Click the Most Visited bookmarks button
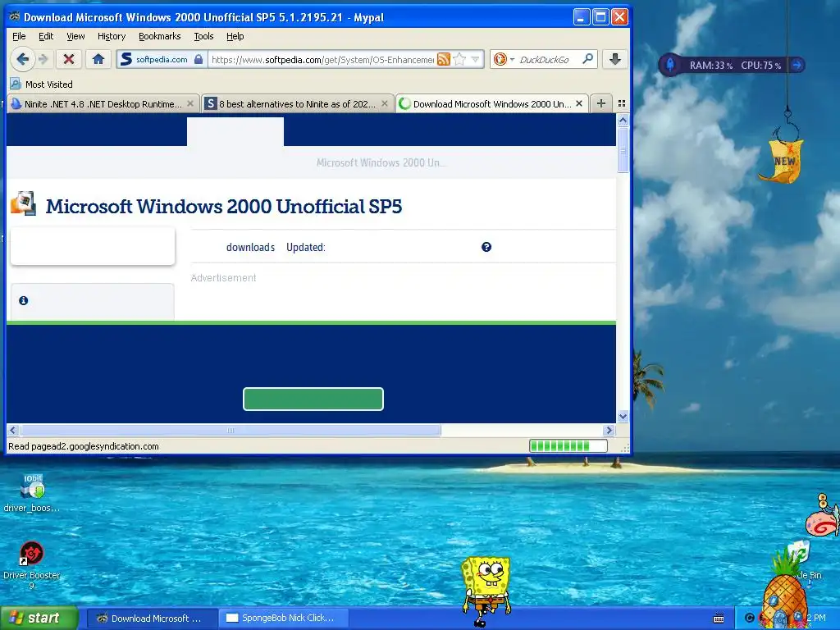 (x=42, y=84)
